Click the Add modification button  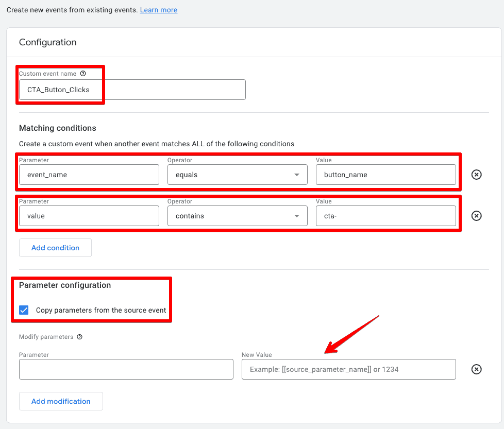click(x=61, y=401)
